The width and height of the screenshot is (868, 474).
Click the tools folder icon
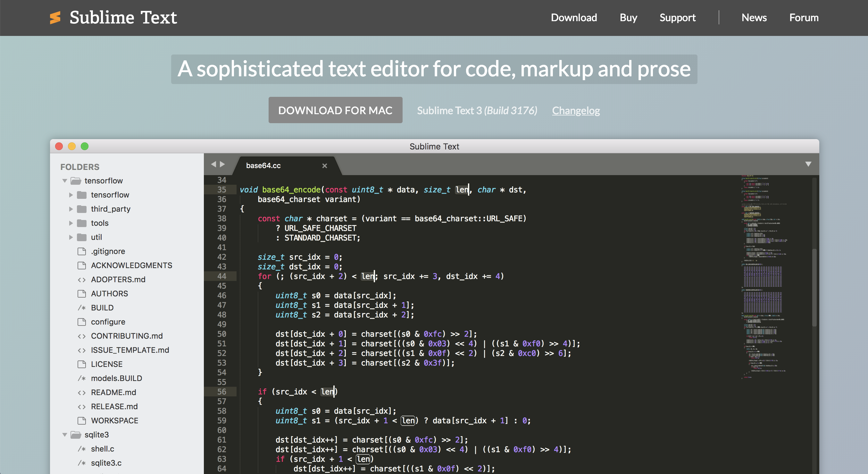tap(81, 223)
